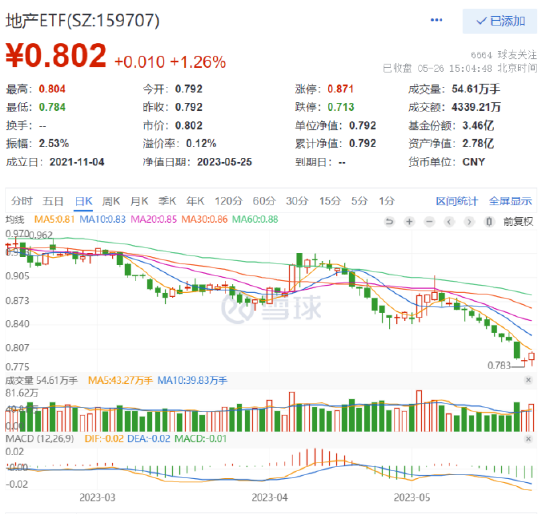Zoom in the chart with plus icon
The height and width of the screenshot is (515, 550).
point(409,222)
